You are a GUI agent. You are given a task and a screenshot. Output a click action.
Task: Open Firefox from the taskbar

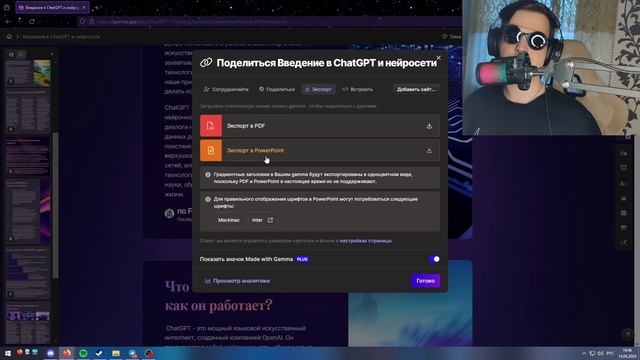67,353
